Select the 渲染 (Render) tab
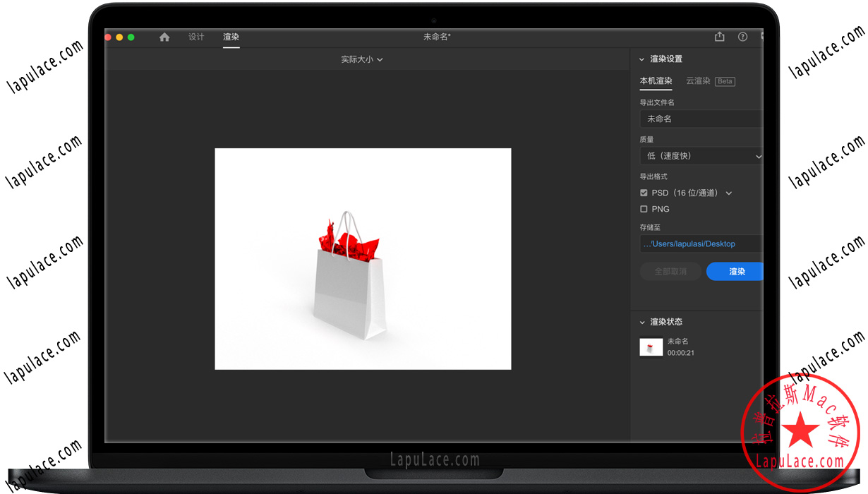Viewport: 868px width, 494px height. 231,37
